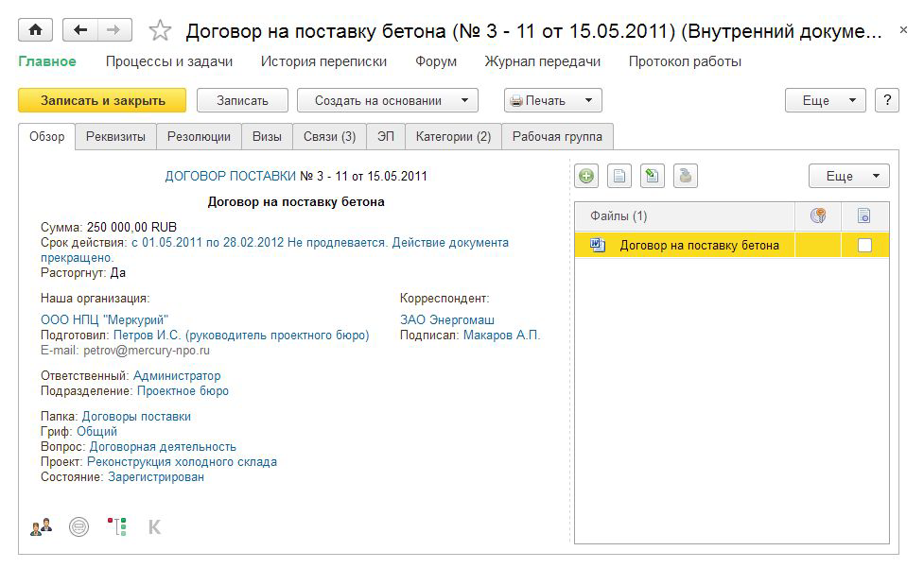
Task: Open top toolbar Еще menu
Action: (825, 100)
